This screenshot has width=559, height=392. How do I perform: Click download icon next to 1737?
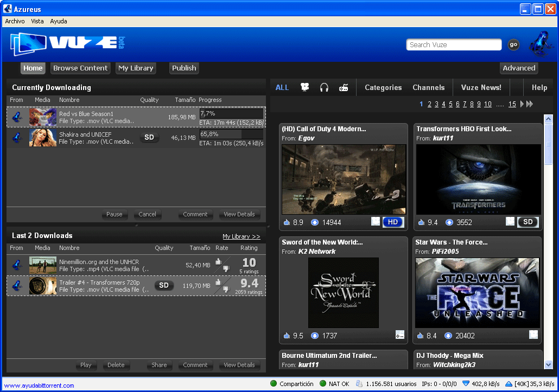point(314,336)
